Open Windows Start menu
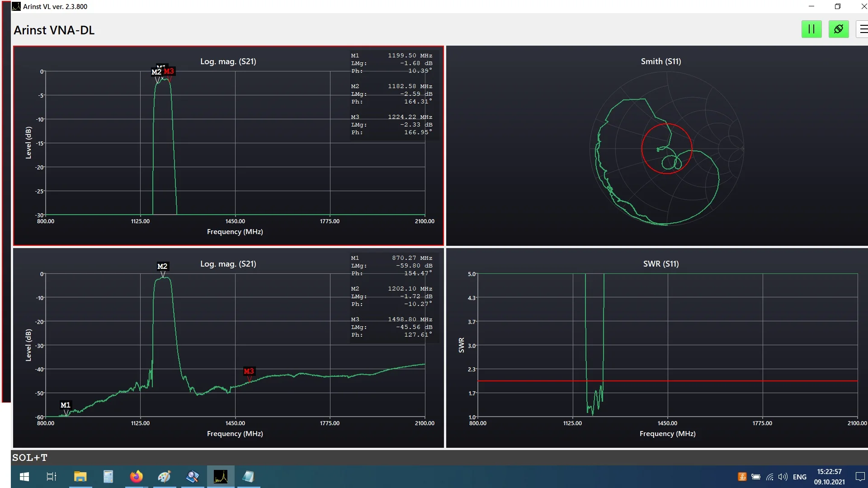868x488 pixels. (24, 477)
